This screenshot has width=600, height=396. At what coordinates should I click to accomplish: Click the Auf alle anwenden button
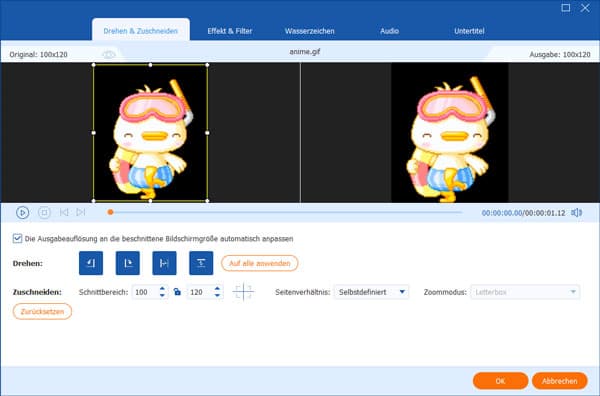259,263
